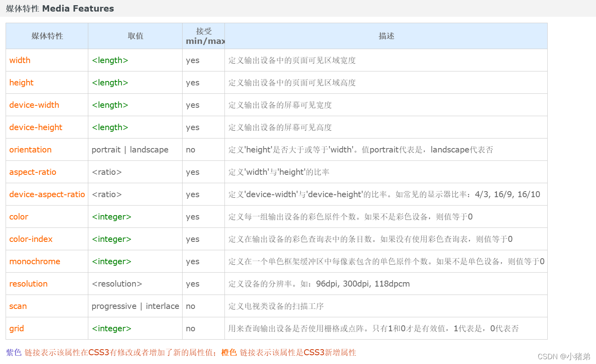
Task: Click <integer> value in the color-index row
Action: pyautogui.click(x=111, y=239)
